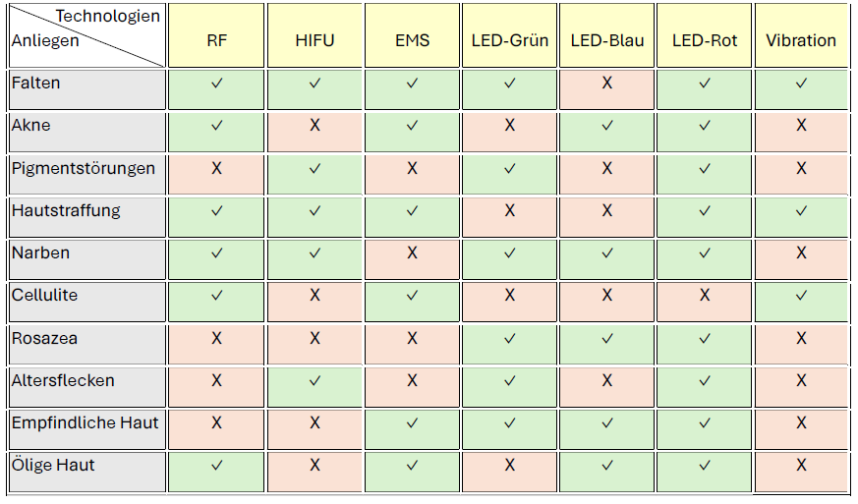Select the X for Pigmentstörungen under EMS

412,169
